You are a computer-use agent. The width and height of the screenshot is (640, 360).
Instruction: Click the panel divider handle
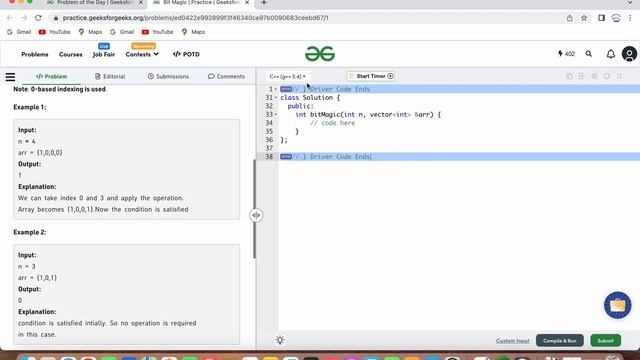pyautogui.click(x=256, y=215)
